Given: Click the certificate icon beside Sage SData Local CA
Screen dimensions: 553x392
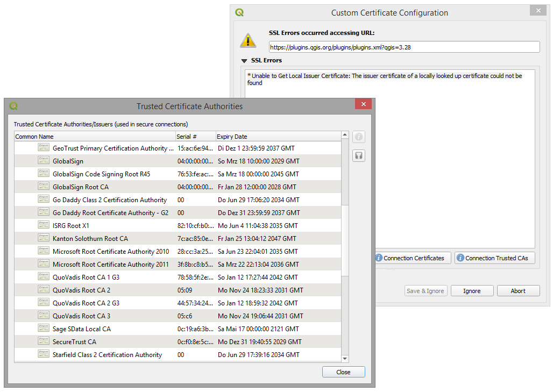Looking at the screenshot, I should pyautogui.click(x=44, y=329).
